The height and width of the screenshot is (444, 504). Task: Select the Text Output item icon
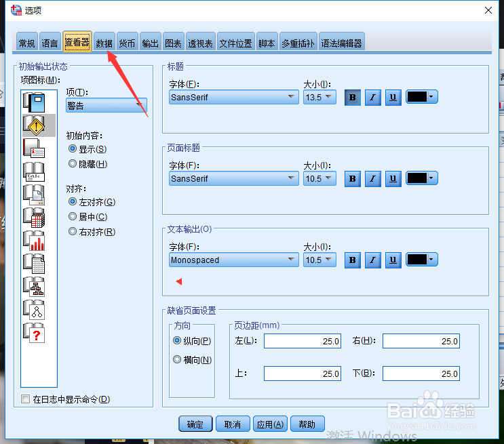tap(34, 264)
